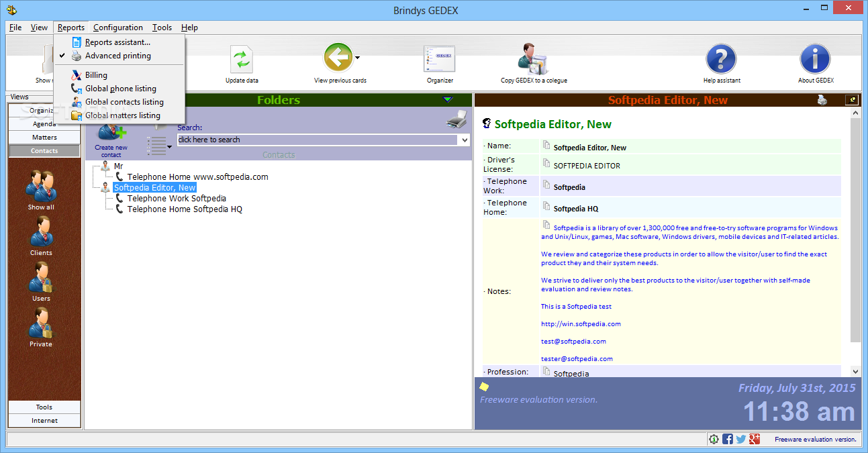
Task: Click the Create new contact icon
Action: (x=111, y=133)
